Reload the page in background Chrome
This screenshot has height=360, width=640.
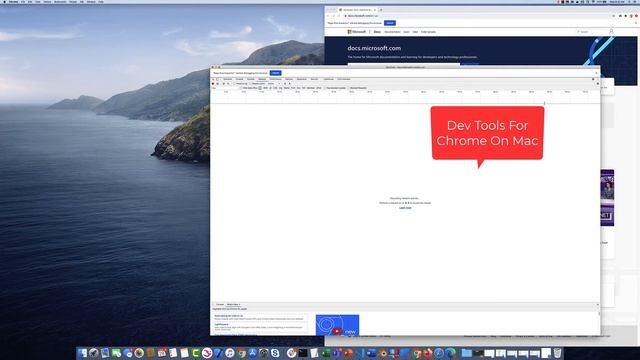tap(339, 16)
